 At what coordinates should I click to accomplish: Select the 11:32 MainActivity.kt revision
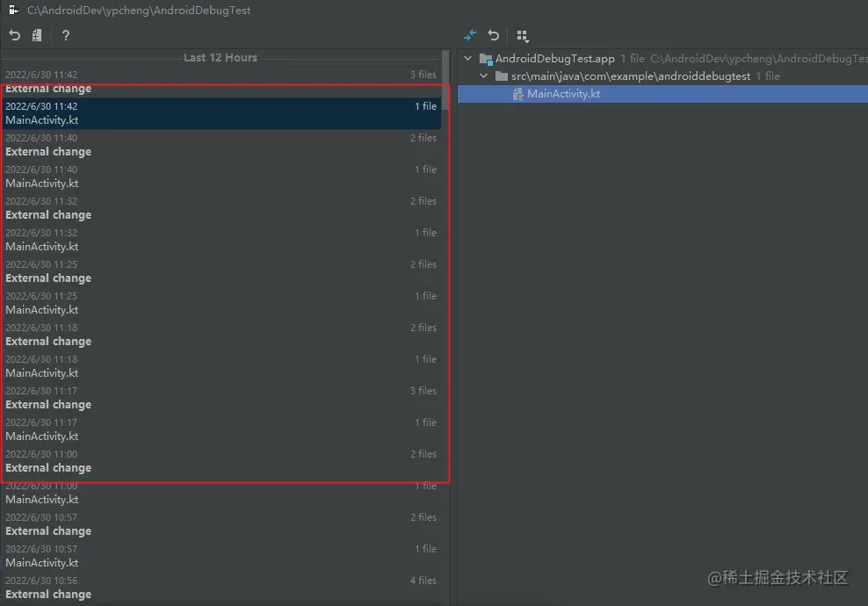[x=221, y=240]
